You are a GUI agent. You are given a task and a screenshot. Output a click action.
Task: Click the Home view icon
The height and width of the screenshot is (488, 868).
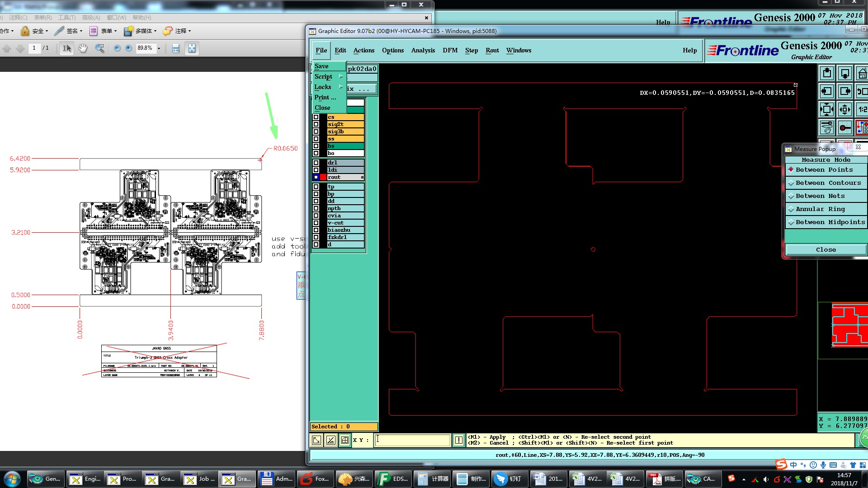[862, 73]
